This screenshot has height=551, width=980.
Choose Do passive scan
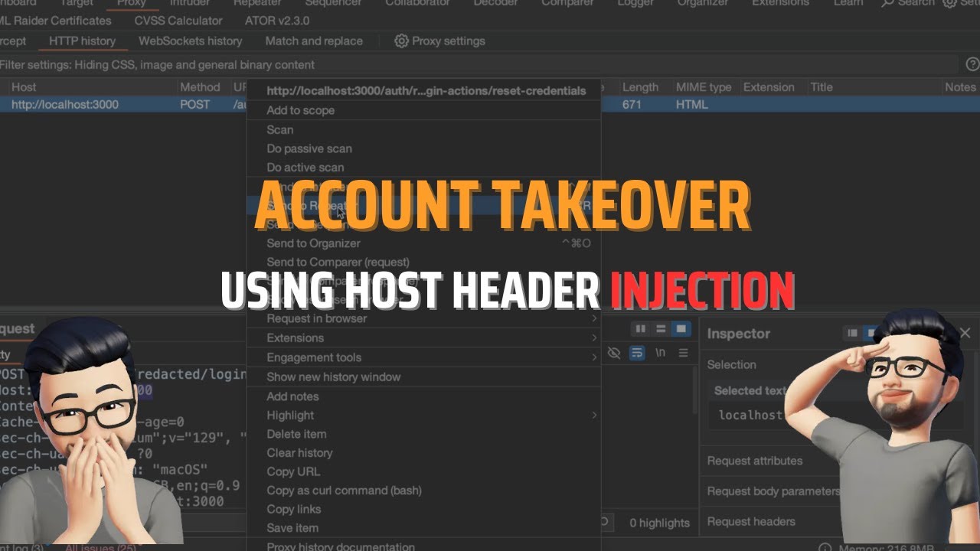tap(309, 148)
